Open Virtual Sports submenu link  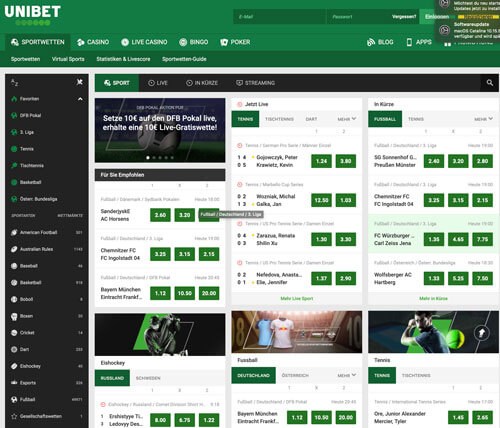click(x=68, y=59)
